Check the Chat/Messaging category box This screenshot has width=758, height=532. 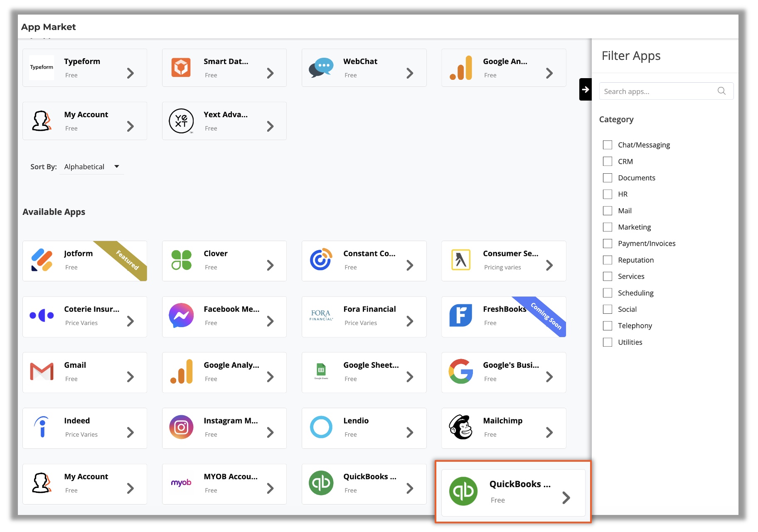[x=608, y=145]
